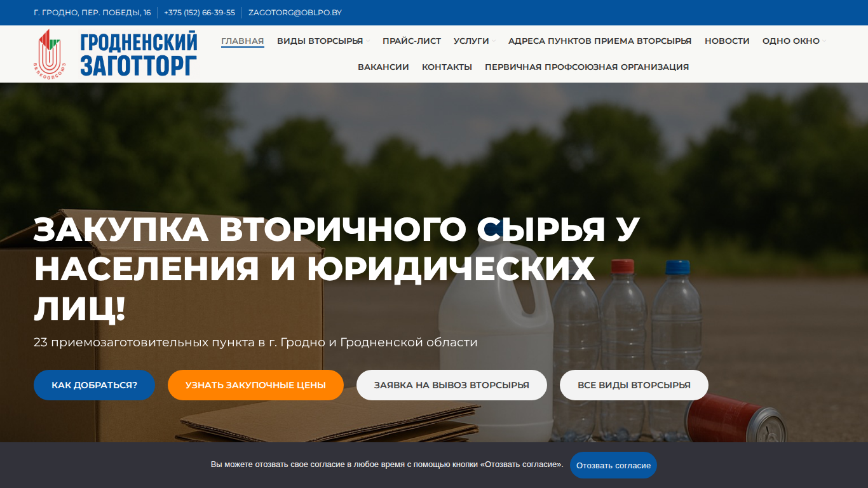868x488 pixels.
Task: Open the Прайс-лист menu item
Action: click(412, 41)
